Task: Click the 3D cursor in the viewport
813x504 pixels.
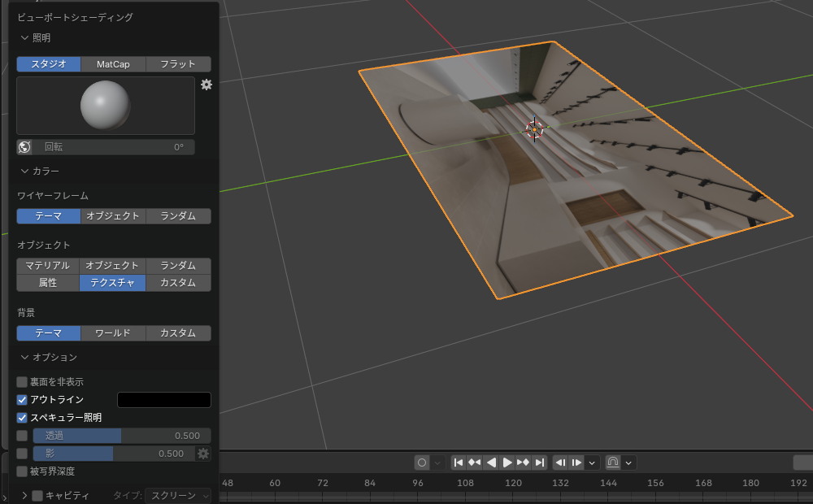Action: tap(535, 129)
